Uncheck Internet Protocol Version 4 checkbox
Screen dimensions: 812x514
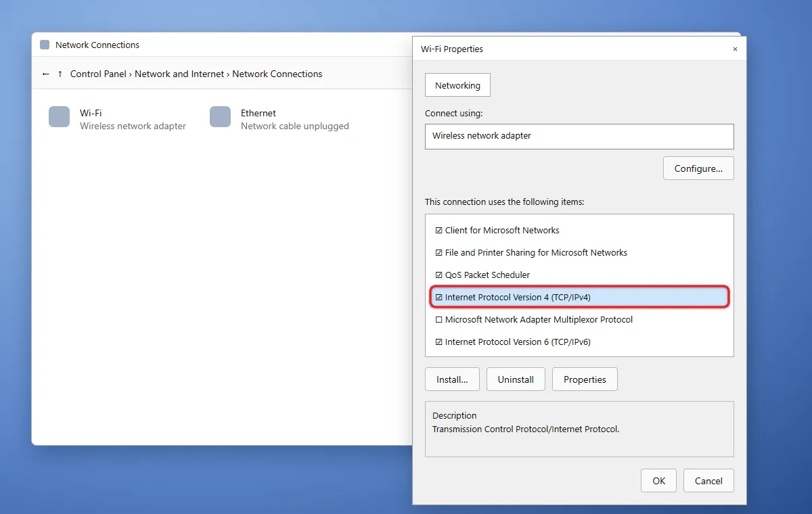click(x=438, y=298)
